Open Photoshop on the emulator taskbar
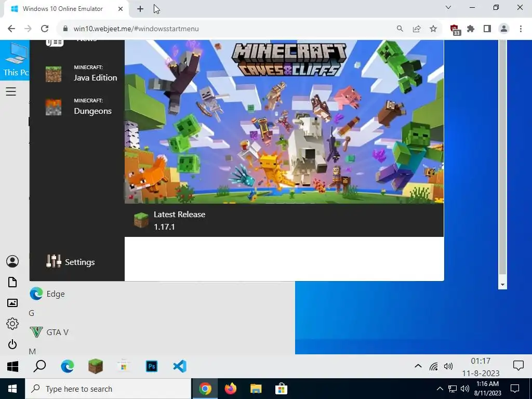 152,366
